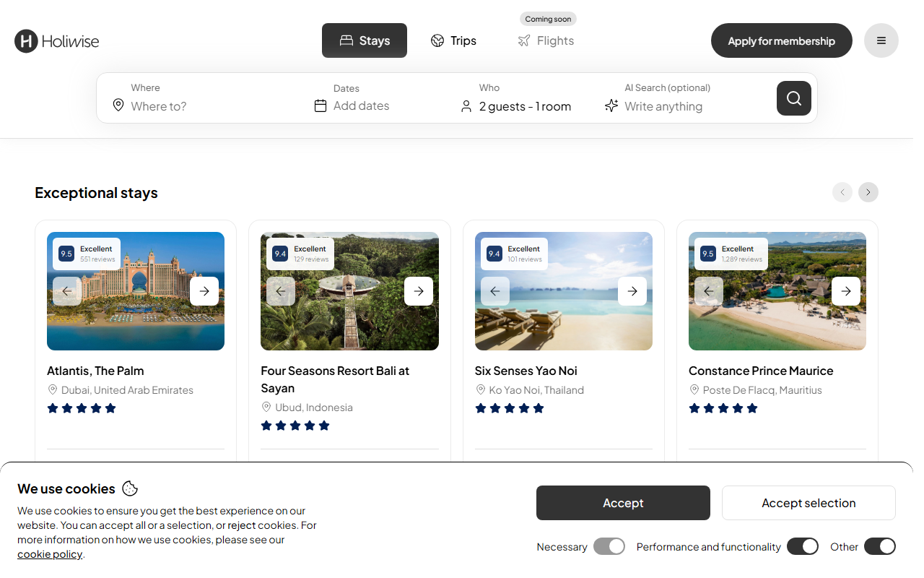Click Ko Yao Noi, Thailand location text
Image resolution: width=924 pixels, height=578 pixels.
click(536, 390)
